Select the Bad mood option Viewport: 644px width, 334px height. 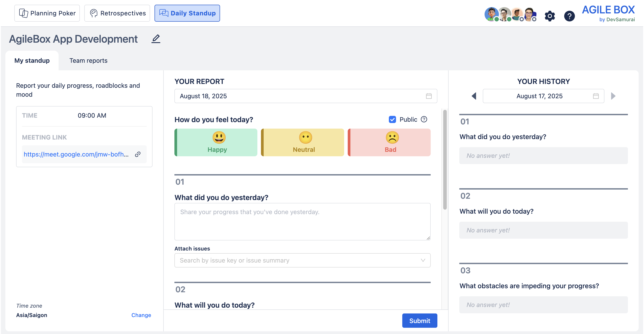[389, 142]
